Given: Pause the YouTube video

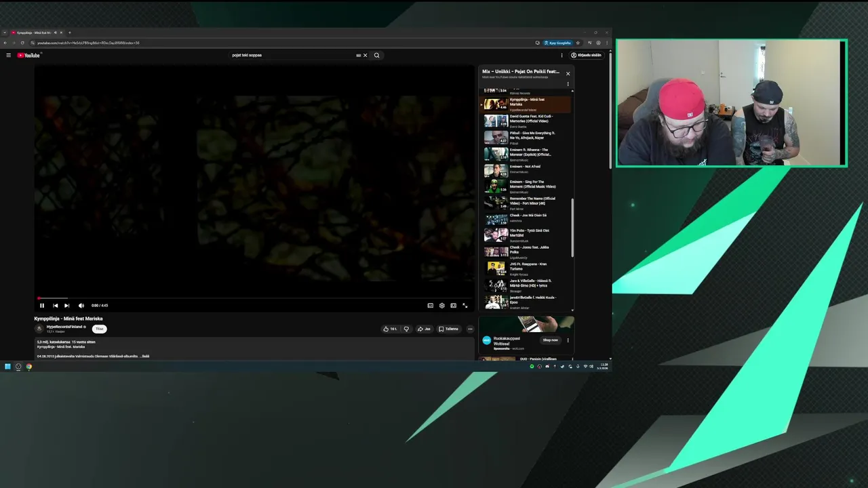Looking at the screenshot, I should (x=41, y=305).
